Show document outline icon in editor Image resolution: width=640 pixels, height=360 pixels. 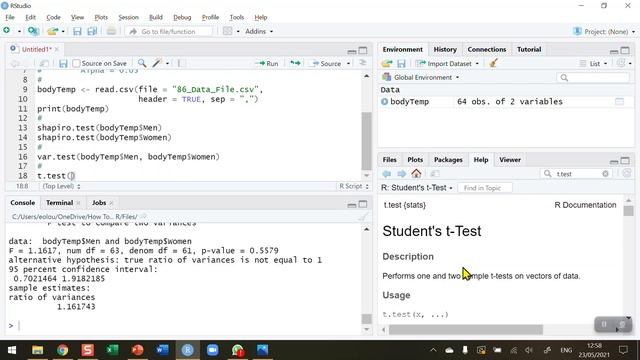coord(362,63)
